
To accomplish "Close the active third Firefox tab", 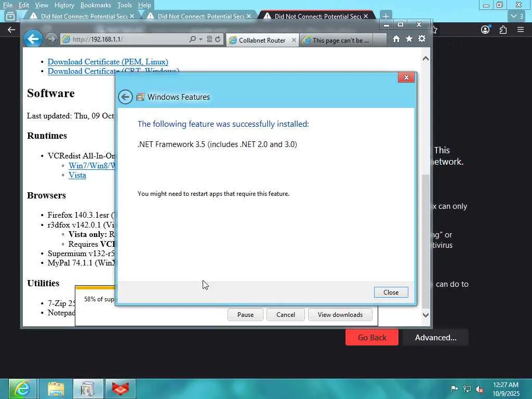I will tap(366, 16).
